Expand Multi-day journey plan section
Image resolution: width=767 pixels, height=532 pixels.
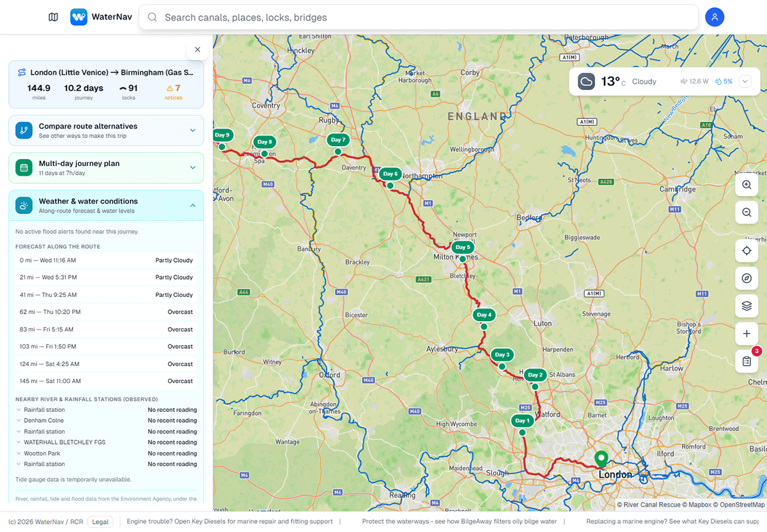pyautogui.click(x=106, y=167)
